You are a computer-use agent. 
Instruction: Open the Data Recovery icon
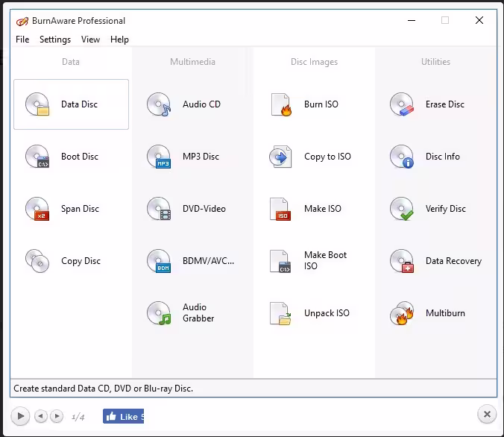[402, 261]
